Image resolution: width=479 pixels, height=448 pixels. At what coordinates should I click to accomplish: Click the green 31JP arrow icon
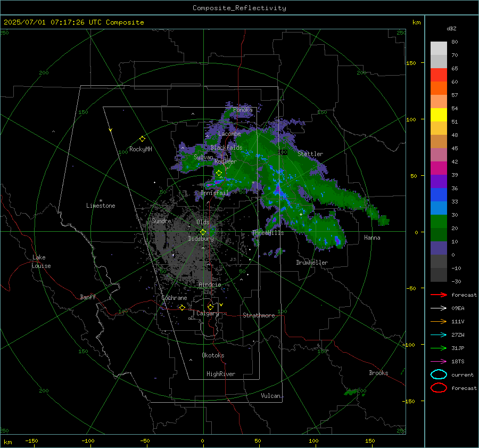[x=439, y=348]
